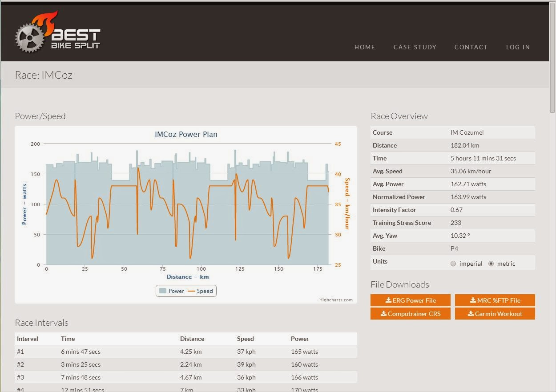Click the Race: IMCoz heading
This screenshot has height=392, width=556.
coord(44,75)
